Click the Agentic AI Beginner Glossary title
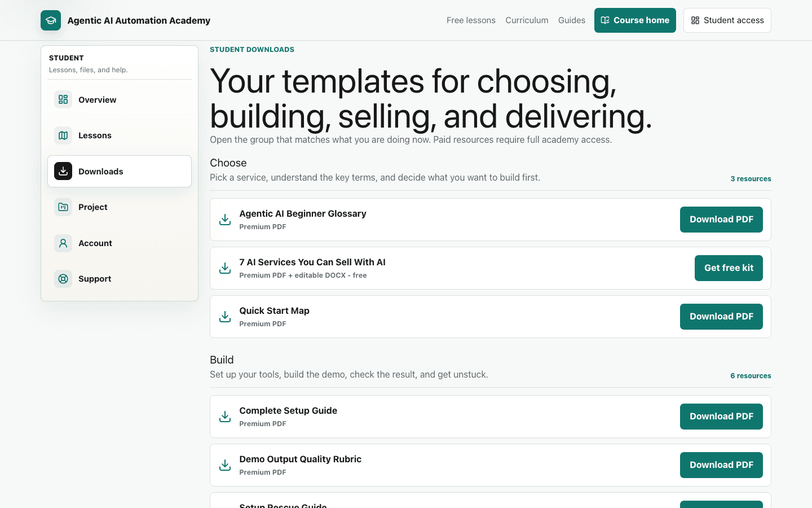 pyautogui.click(x=303, y=213)
